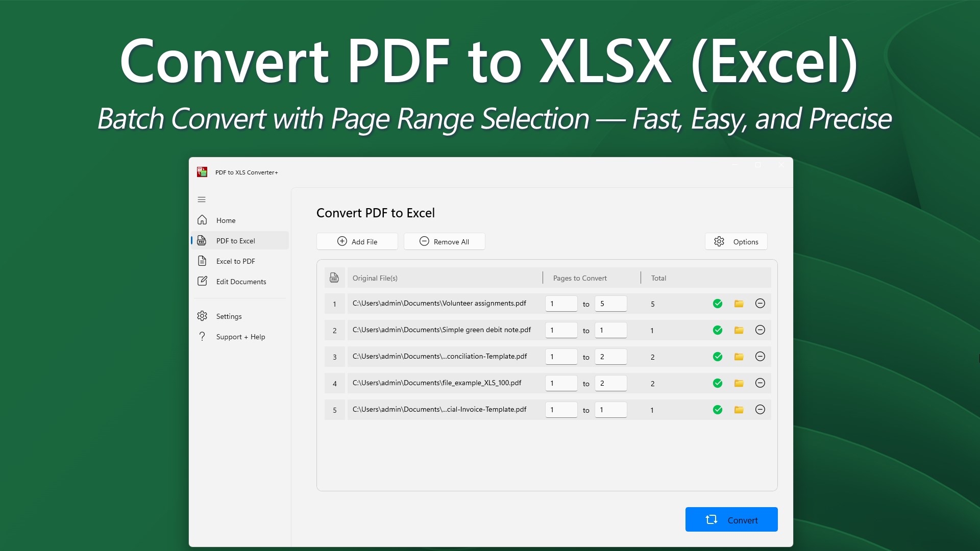Screen dimensions: 980x551
Task: Toggle the hamburger navigation menu
Action: tap(202, 199)
